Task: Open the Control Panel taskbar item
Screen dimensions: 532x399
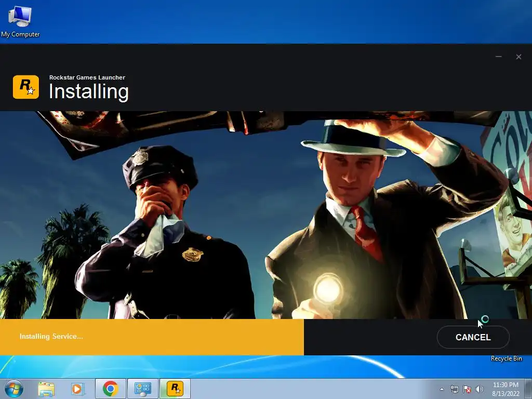Action: 143,389
